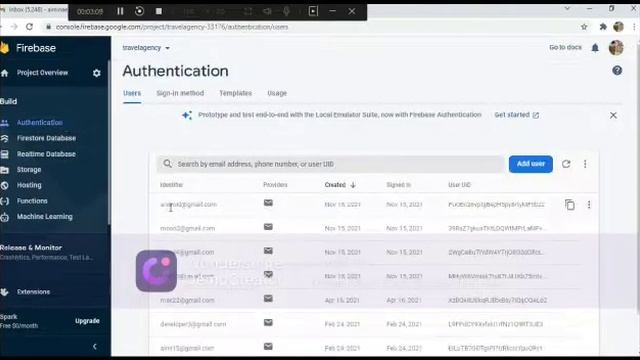Restart the recording with the circular arrow icon

tap(139, 11)
